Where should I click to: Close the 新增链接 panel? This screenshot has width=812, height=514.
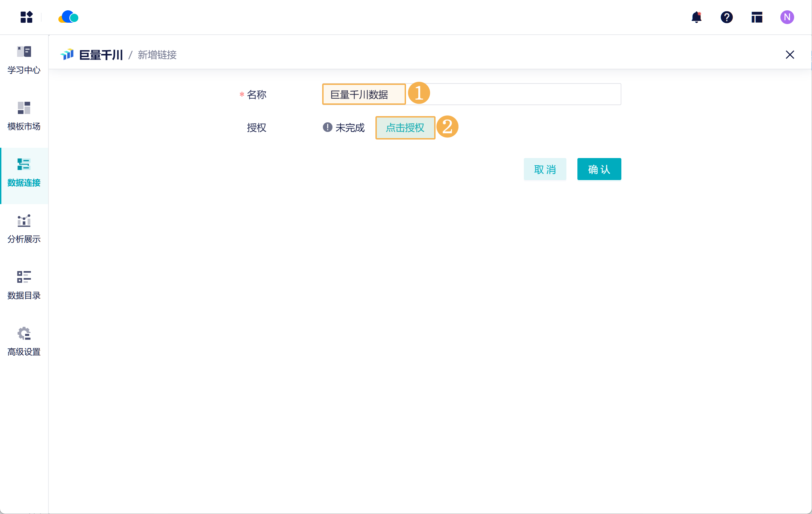(x=790, y=55)
